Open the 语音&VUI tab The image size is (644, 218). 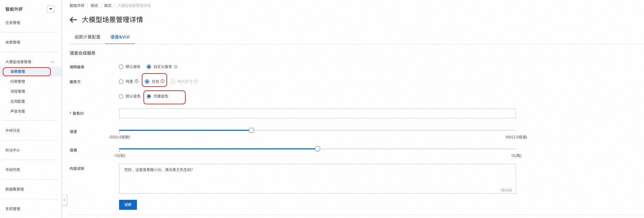point(120,37)
